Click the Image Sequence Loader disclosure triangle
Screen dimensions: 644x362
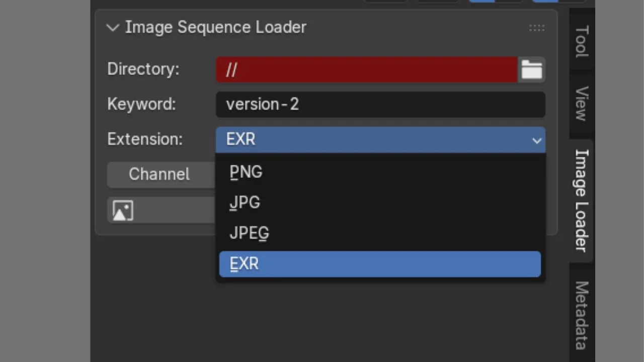pos(113,28)
